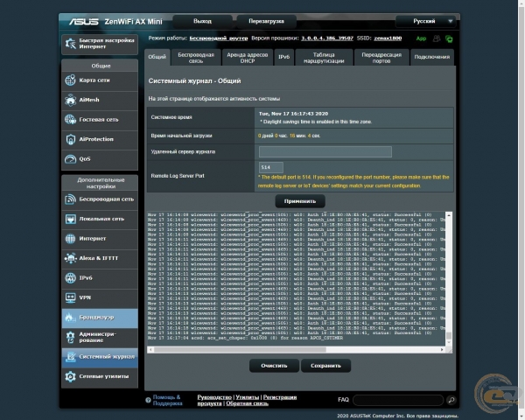Select the AiProtection shield icon
The height and width of the screenshot is (420, 525).
70,139
